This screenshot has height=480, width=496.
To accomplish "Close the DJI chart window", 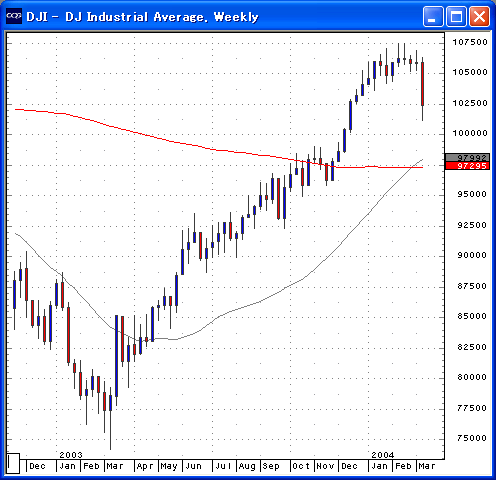I will pyautogui.click(x=479, y=16).
